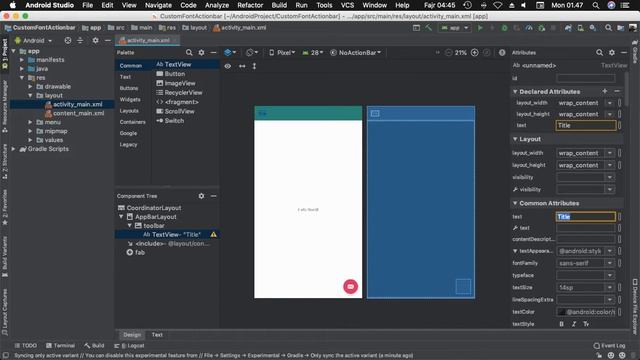Click scroll from source target icon
The height and width of the screenshot is (360, 640).
[68, 40]
